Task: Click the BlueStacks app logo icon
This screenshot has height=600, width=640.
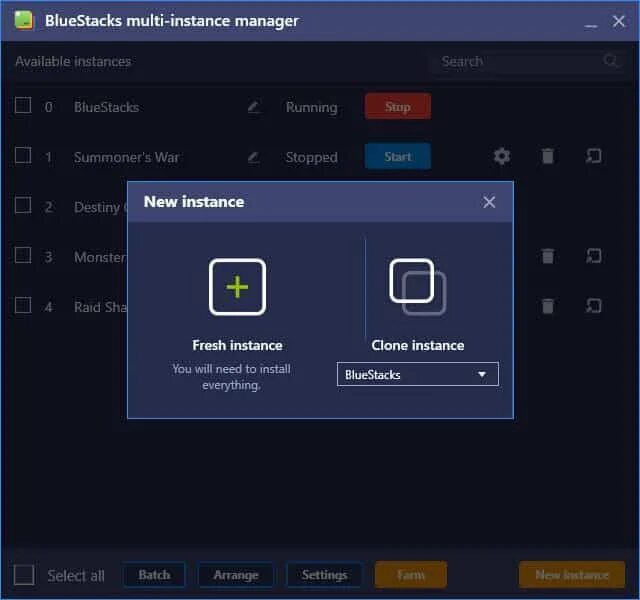Action: [x=24, y=20]
